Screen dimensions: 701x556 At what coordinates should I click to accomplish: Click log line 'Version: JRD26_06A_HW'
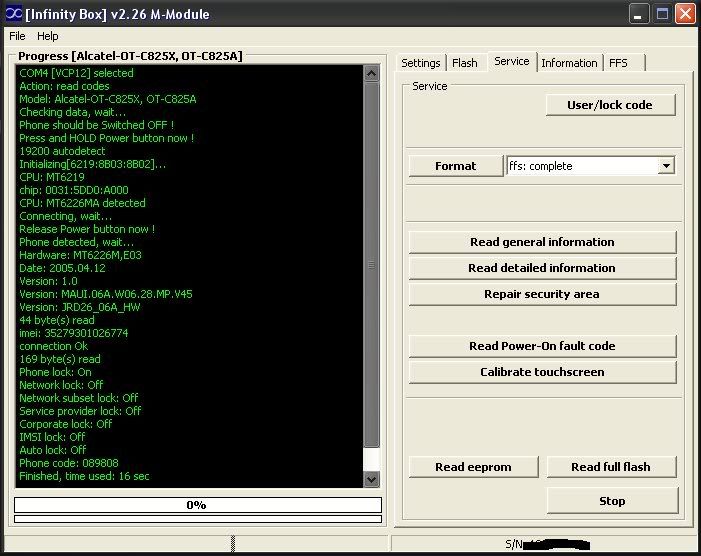pyautogui.click(x=80, y=307)
